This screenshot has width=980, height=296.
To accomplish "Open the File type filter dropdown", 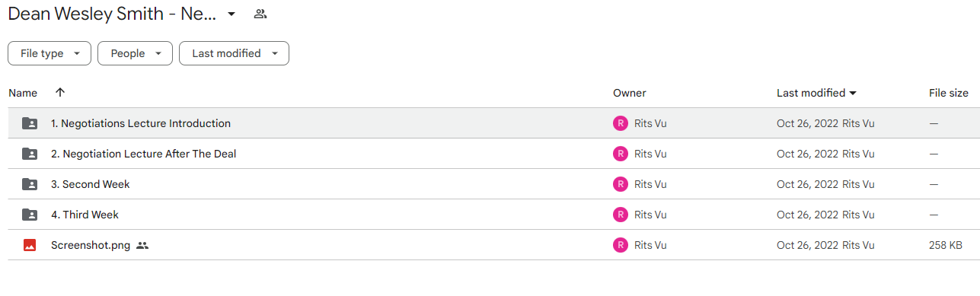I will click(49, 53).
